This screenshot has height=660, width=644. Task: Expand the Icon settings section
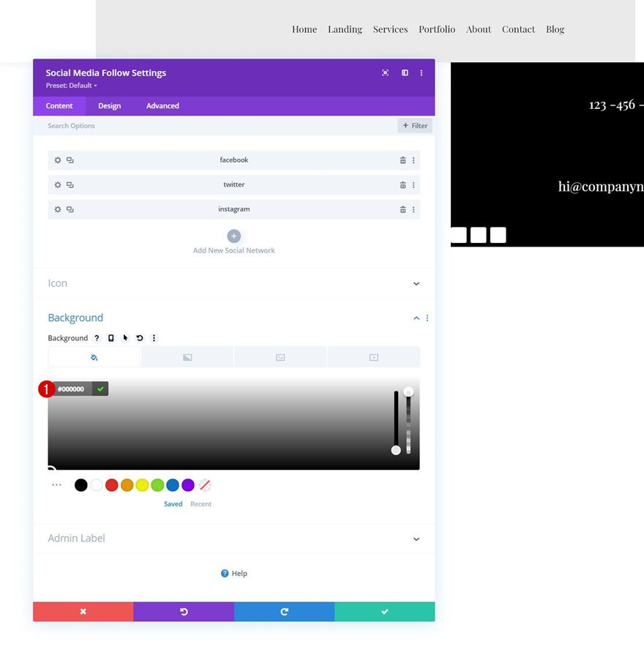click(233, 283)
